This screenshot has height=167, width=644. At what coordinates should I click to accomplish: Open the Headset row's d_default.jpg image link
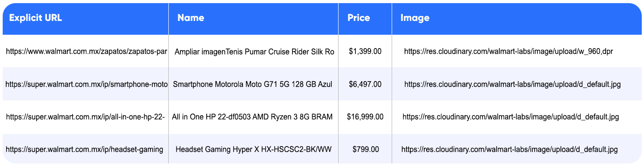510,150
